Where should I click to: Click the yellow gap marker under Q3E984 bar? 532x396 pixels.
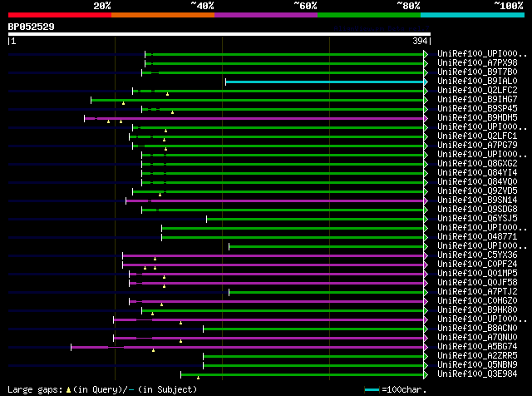198,378
